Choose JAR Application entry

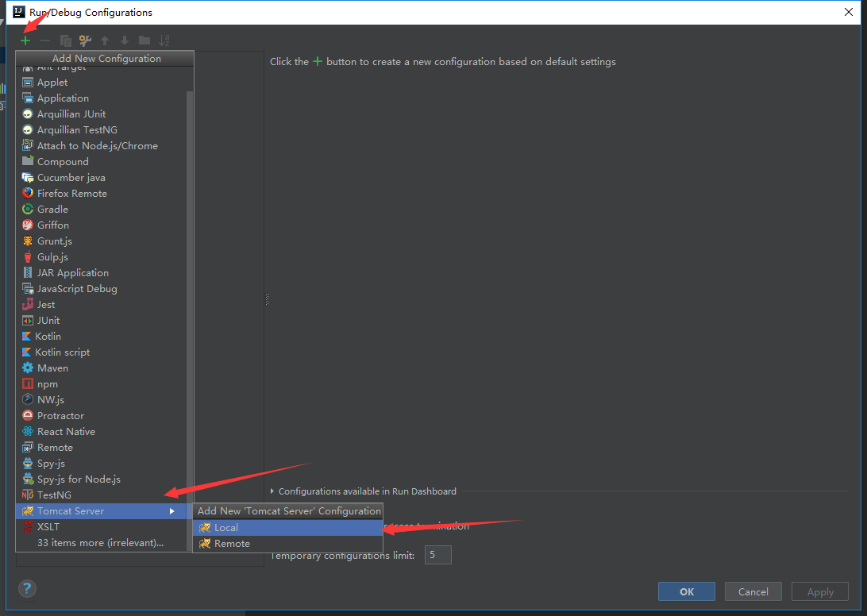102,272
